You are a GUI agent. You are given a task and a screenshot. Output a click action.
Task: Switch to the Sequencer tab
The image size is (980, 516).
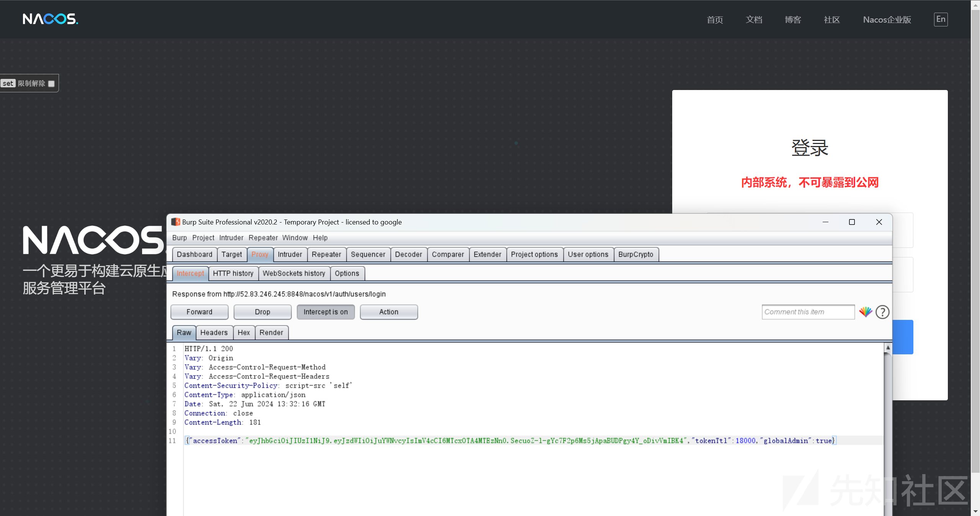pos(368,254)
